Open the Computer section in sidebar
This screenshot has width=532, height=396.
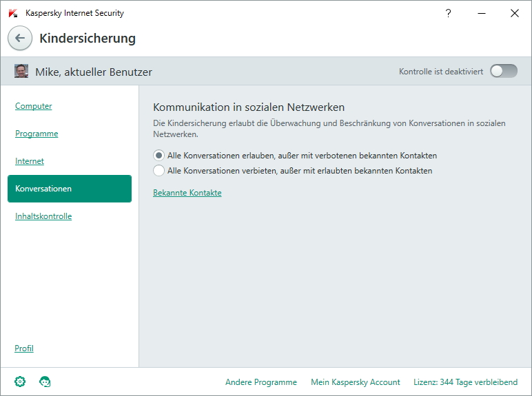point(34,106)
